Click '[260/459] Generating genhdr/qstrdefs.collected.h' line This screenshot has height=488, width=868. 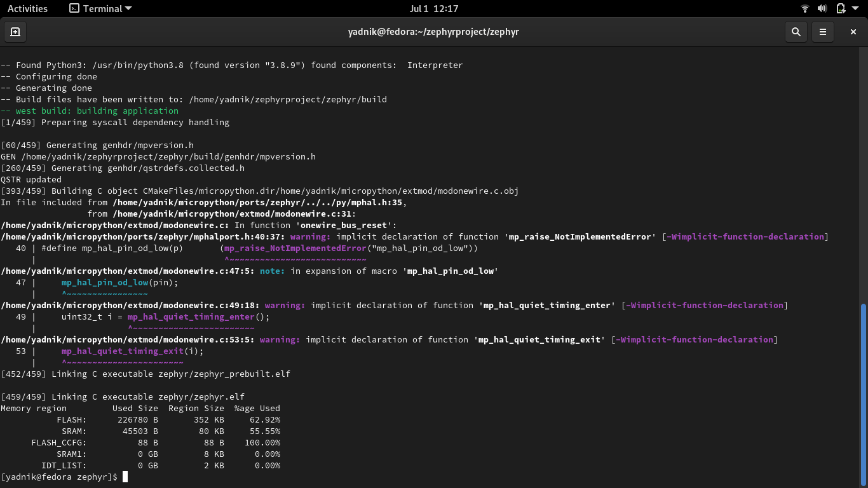(123, 168)
